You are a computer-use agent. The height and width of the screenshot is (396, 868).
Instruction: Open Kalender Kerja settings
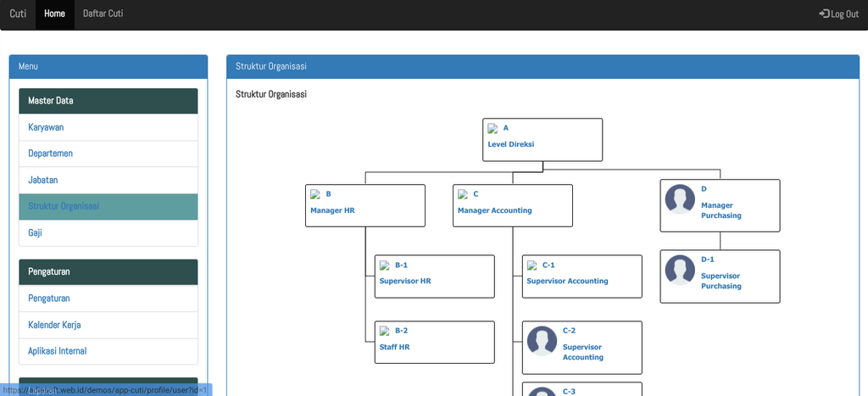pos(54,325)
